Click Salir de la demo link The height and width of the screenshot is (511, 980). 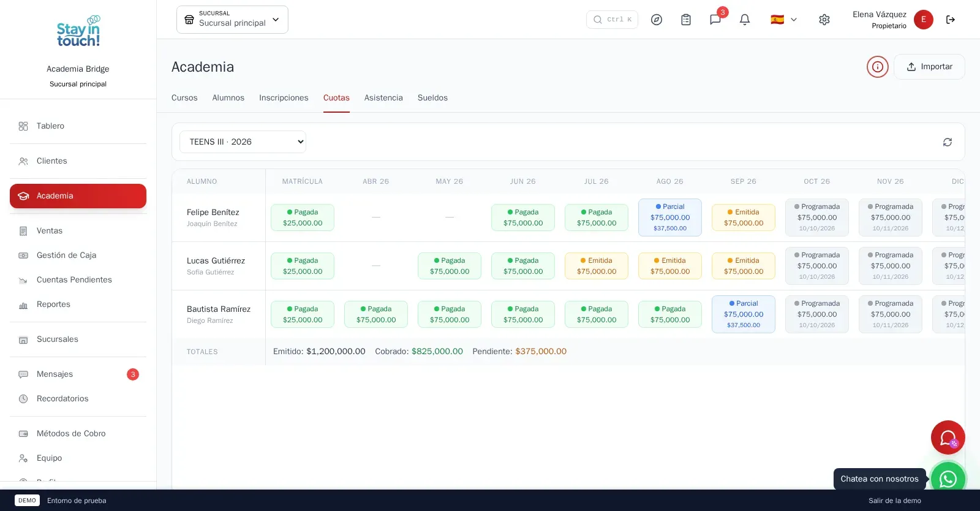click(895, 501)
